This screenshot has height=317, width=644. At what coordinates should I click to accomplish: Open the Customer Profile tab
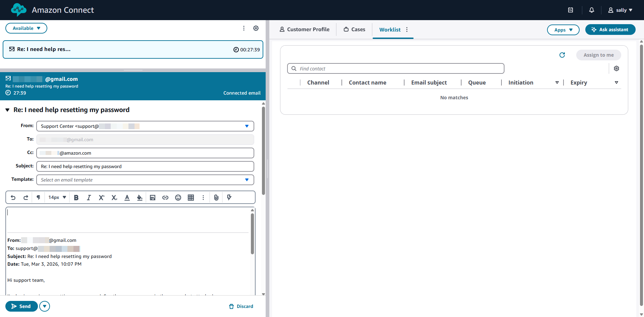[x=304, y=29]
